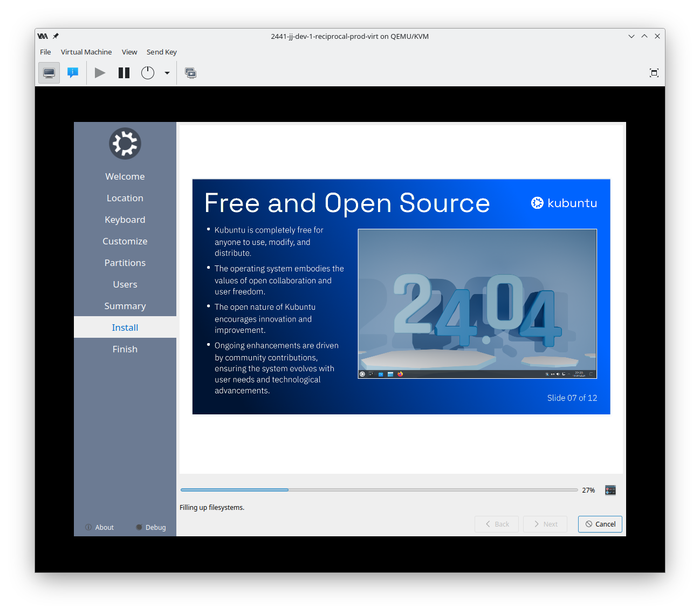This screenshot has height=614, width=700.
Task: Select the Partitions step in the sidebar
Action: (125, 263)
